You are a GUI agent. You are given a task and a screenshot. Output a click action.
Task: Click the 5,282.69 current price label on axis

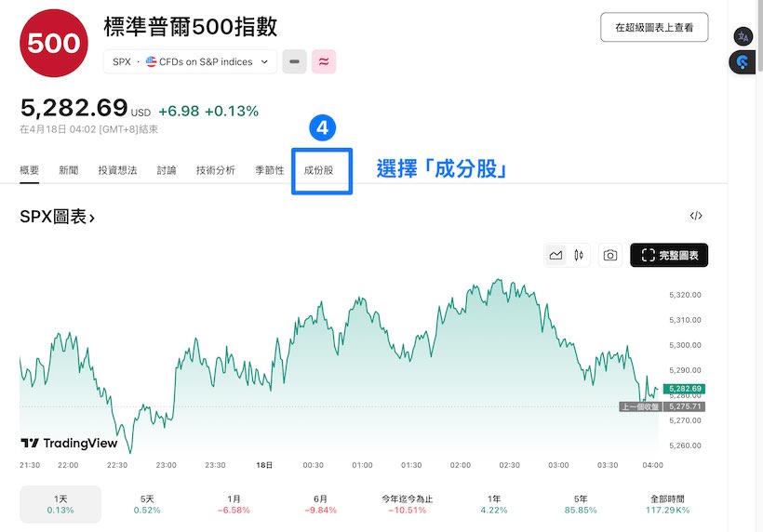(684, 389)
